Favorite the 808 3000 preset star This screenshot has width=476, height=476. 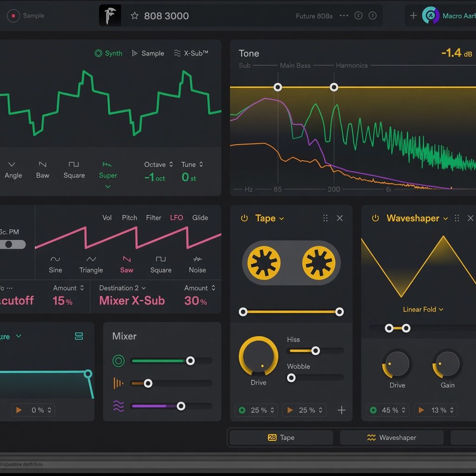click(134, 16)
